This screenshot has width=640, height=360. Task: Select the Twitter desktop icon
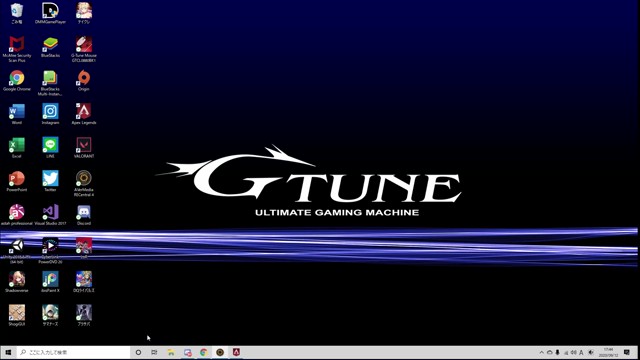(x=50, y=181)
